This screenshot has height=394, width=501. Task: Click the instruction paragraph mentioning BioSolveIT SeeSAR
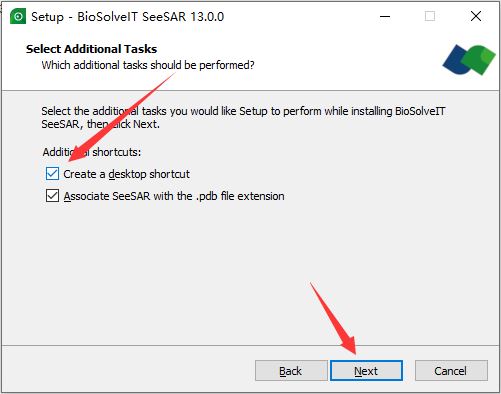coord(243,117)
